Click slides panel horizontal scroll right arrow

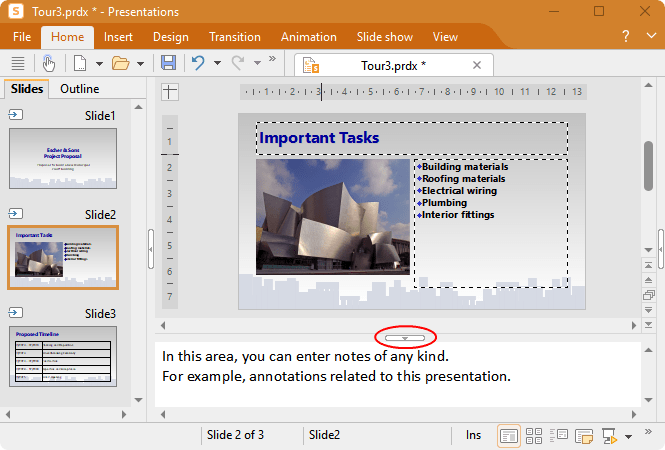[x=124, y=414]
